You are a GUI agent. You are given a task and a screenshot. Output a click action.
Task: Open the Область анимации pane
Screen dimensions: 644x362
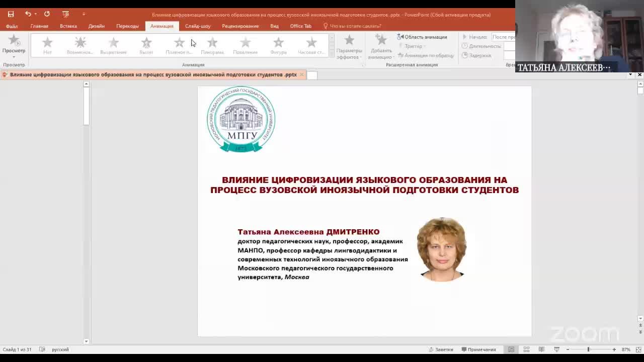(x=422, y=37)
